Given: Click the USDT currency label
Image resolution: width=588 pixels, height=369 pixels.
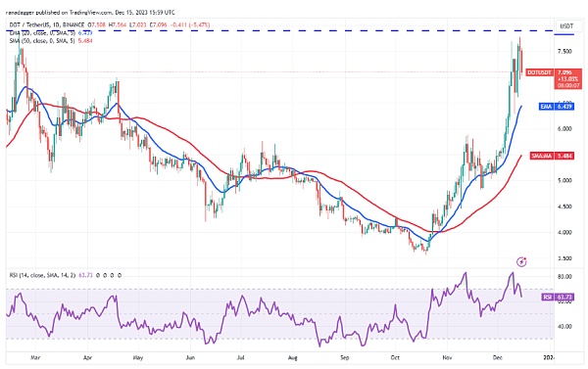Looking at the screenshot, I should pyautogui.click(x=566, y=26).
